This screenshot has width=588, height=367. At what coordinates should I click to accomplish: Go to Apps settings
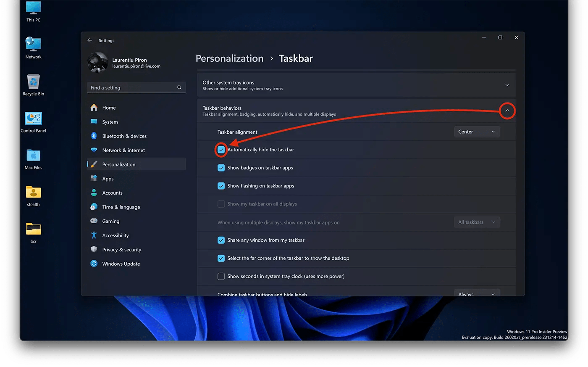point(108,178)
